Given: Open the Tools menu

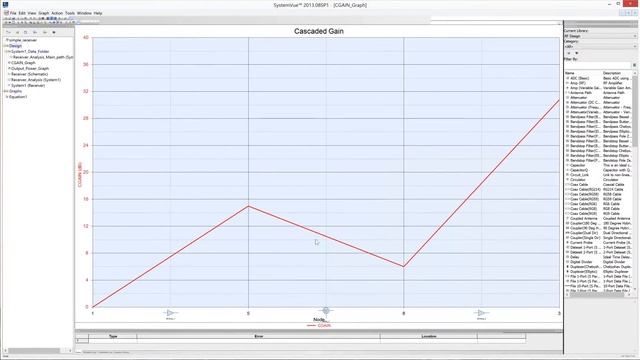Looking at the screenshot, I should tap(70, 13).
